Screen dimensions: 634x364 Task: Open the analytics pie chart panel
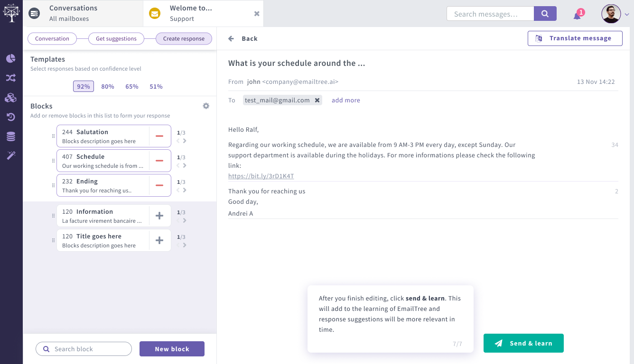[10, 58]
